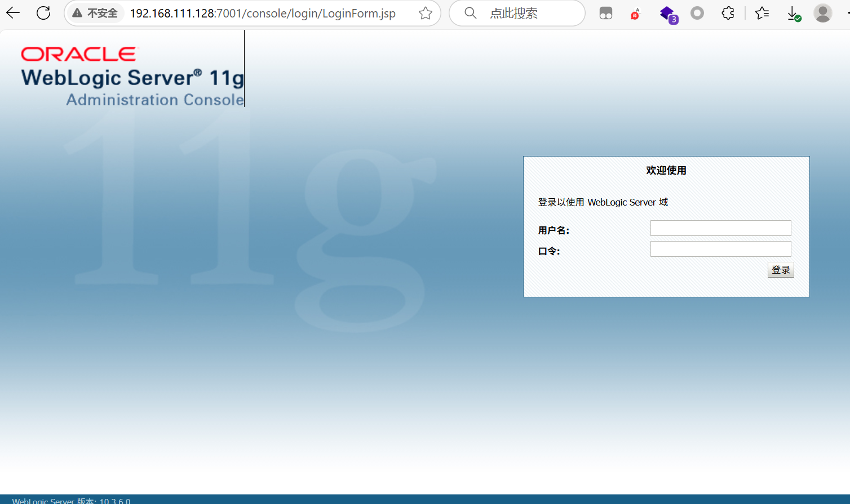Select the 用户名: label
Image resolution: width=850 pixels, height=504 pixels.
(x=554, y=230)
